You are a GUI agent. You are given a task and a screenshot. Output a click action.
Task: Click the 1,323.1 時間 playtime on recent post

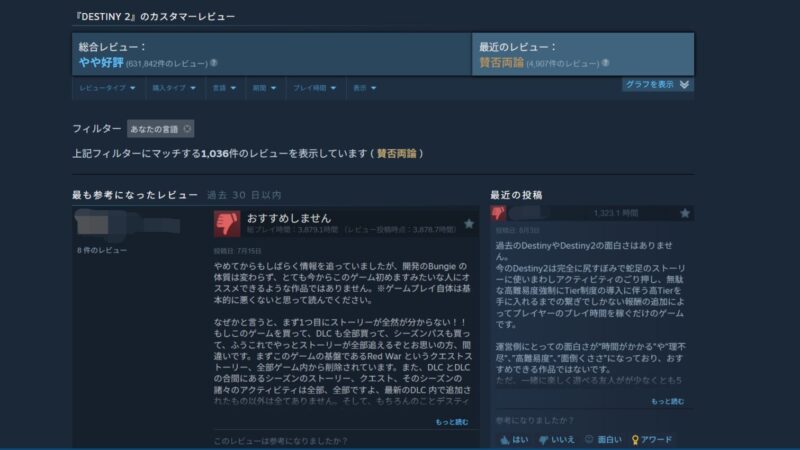click(x=616, y=213)
